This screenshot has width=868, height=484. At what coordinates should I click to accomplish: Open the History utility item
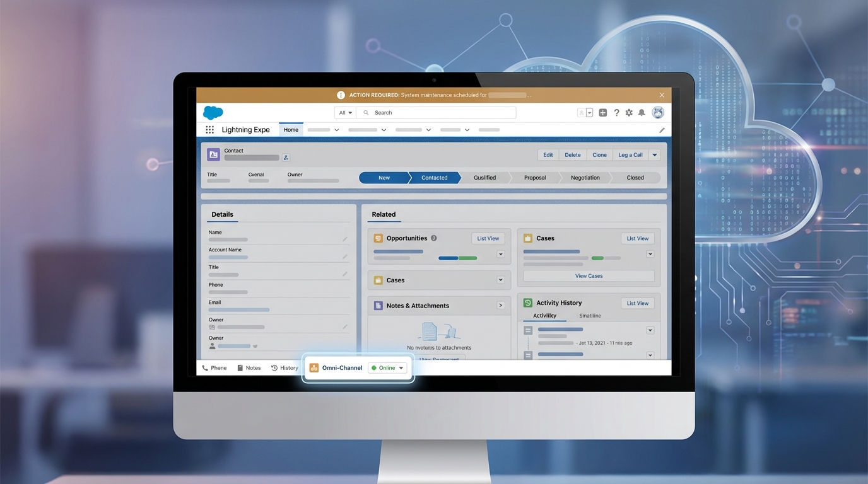(x=284, y=367)
